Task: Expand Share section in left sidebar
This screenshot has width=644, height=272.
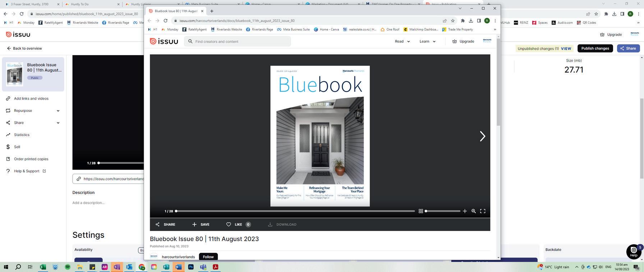Action: [33, 123]
